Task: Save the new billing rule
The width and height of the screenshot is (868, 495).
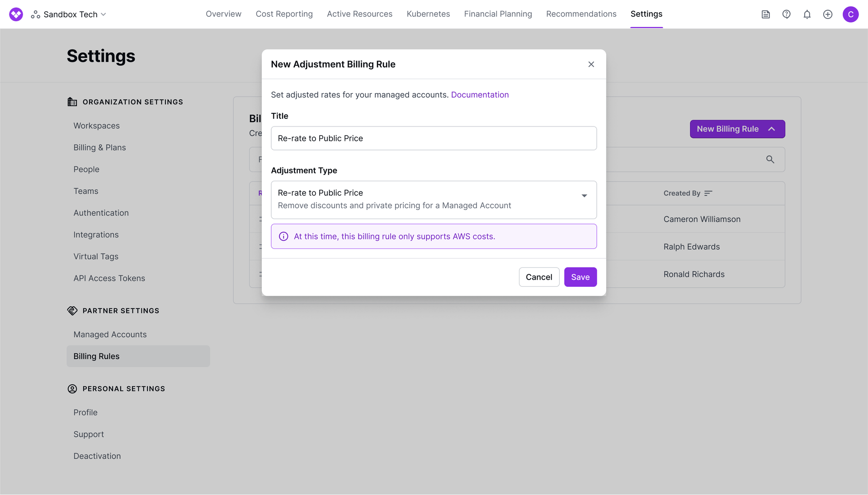Action: 580,277
